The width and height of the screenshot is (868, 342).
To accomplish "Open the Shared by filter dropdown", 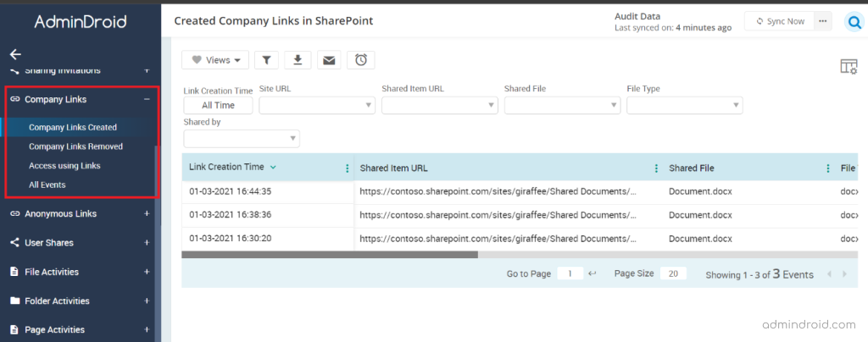I will click(x=242, y=139).
